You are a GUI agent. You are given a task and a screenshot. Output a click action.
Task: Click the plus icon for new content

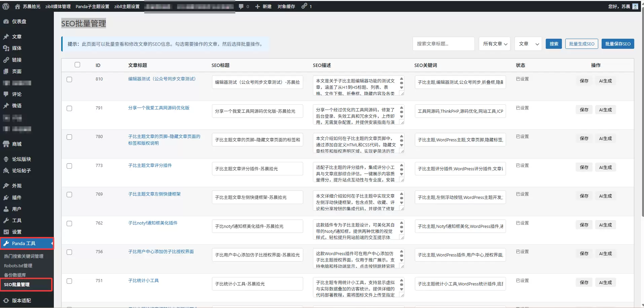point(257,6)
